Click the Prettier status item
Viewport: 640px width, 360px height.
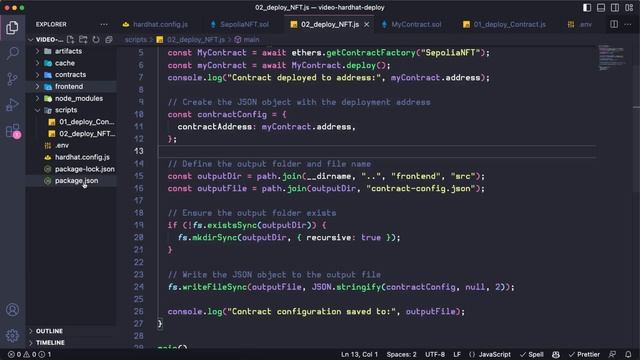point(584,354)
